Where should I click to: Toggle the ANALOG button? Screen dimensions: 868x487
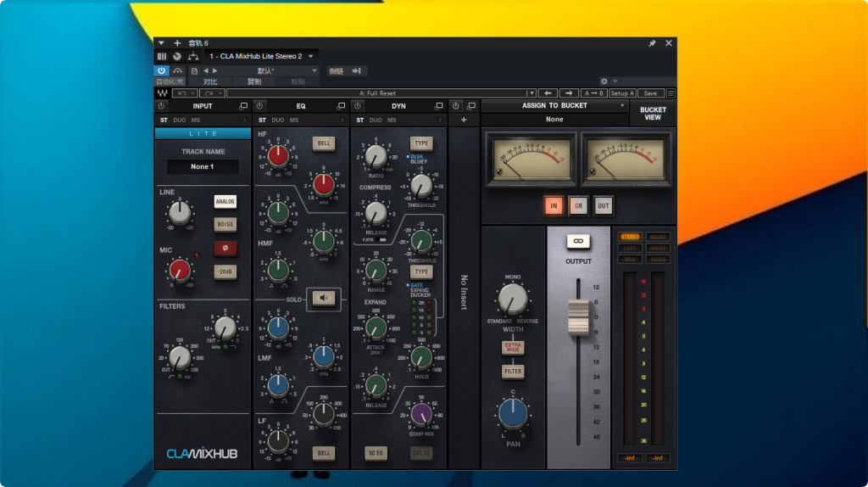click(225, 201)
